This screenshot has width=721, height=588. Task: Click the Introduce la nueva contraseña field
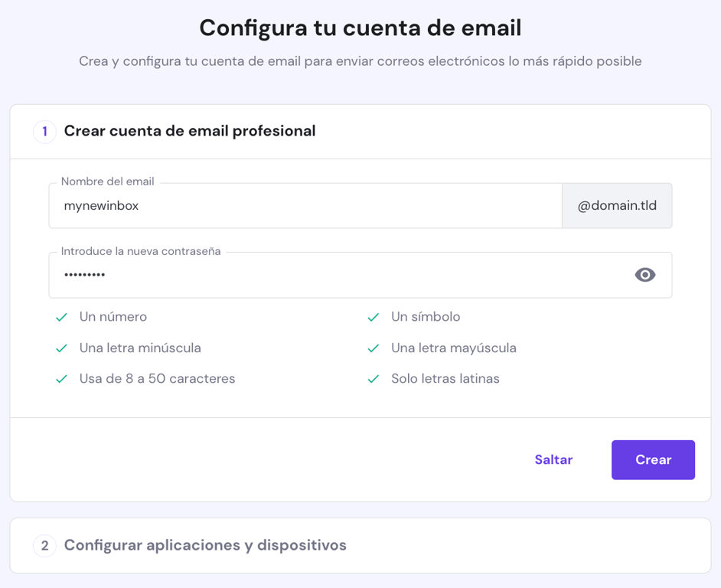pos(306,275)
